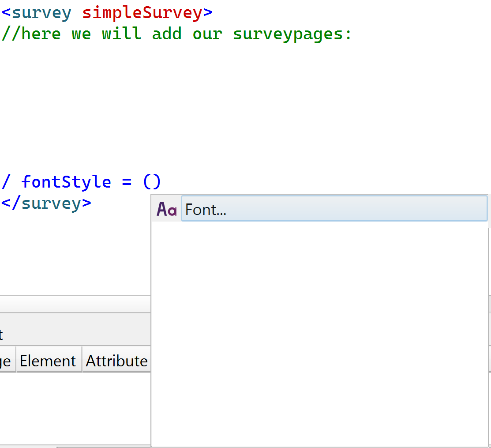The height and width of the screenshot is (448, 491).
Task: Click the closing angle bracket after simpleSurvey
Action: pyautogui.click(x=208, y=13)
